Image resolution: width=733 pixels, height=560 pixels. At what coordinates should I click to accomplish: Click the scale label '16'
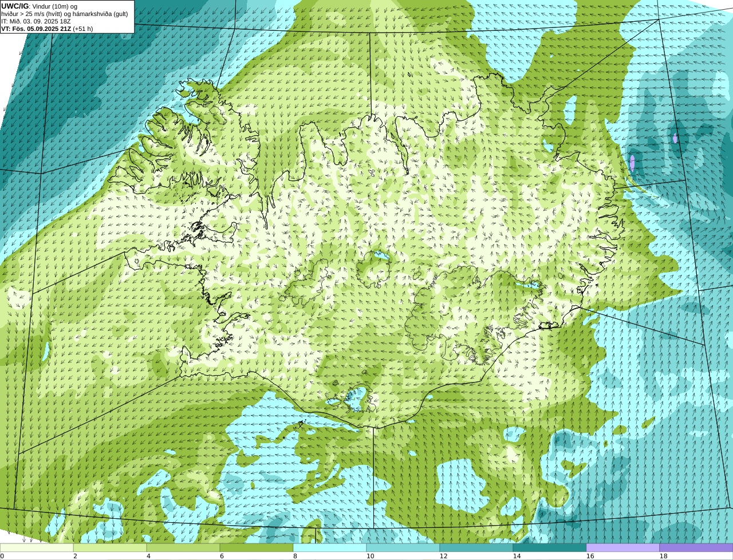click(x=590, y=556)
